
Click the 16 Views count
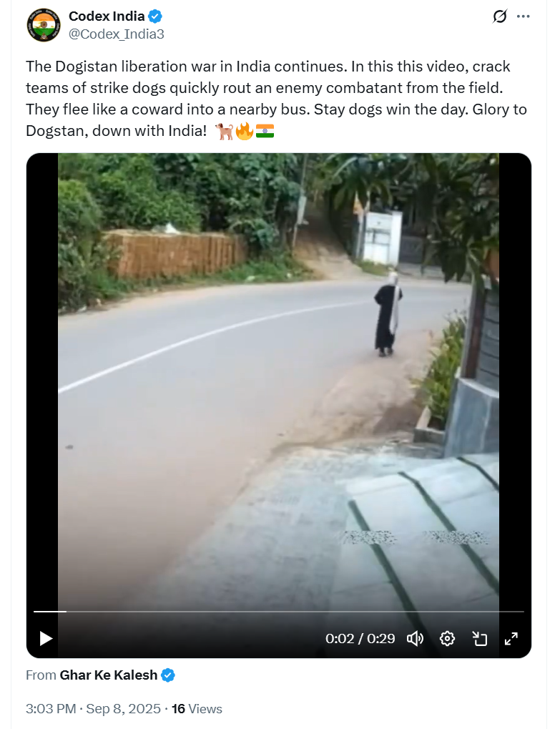click(197, 709)
